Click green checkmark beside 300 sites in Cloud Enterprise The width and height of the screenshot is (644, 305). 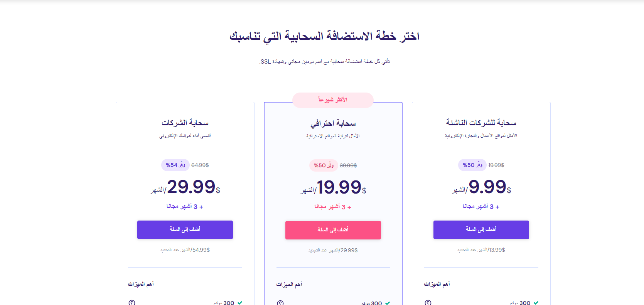pos(240,303)
